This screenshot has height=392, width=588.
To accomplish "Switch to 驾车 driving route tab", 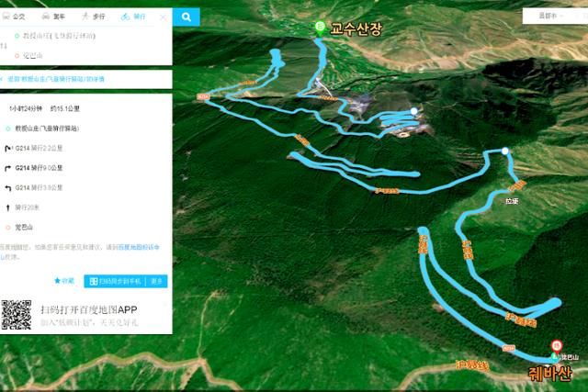I will click(54, 17).
